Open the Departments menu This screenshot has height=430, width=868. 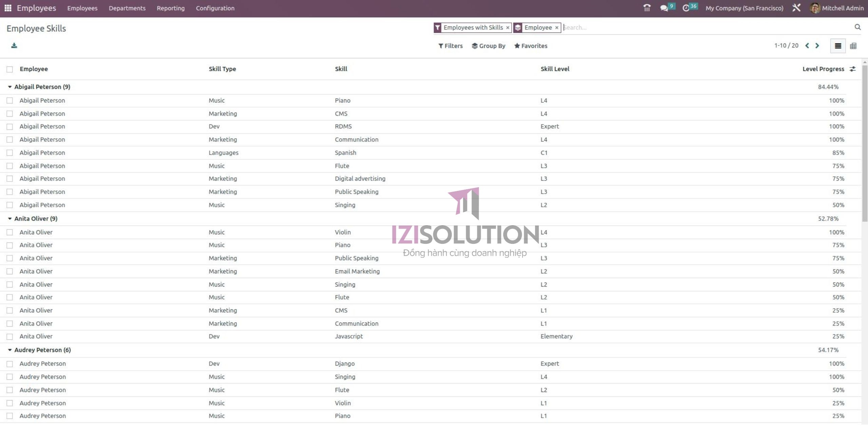127,8
